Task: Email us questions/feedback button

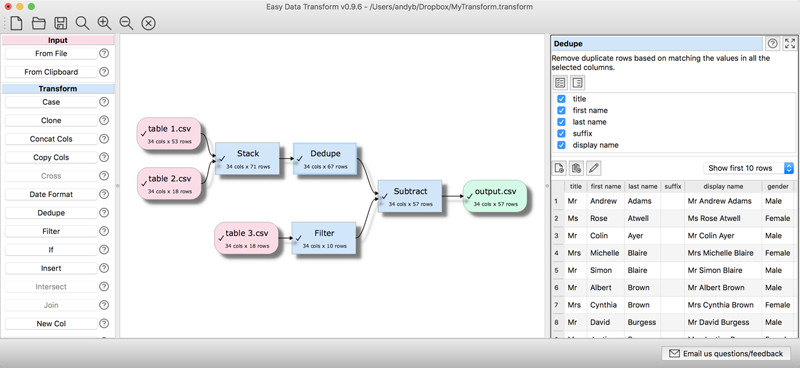Action: pos(726,353)
